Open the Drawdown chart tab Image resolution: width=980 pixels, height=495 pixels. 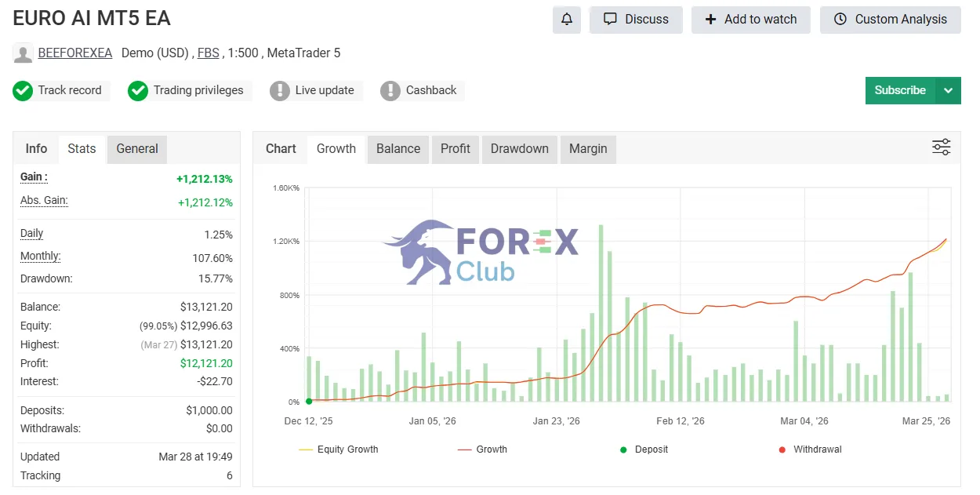520,149
